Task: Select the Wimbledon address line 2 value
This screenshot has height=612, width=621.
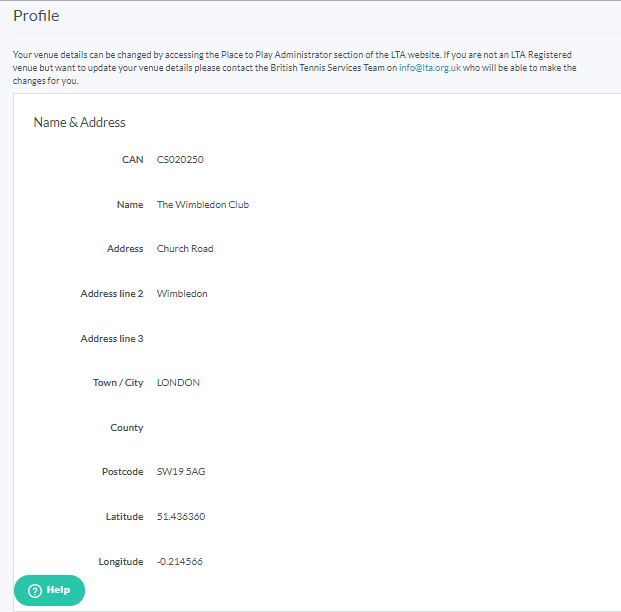Action: [x=182, y=294]
